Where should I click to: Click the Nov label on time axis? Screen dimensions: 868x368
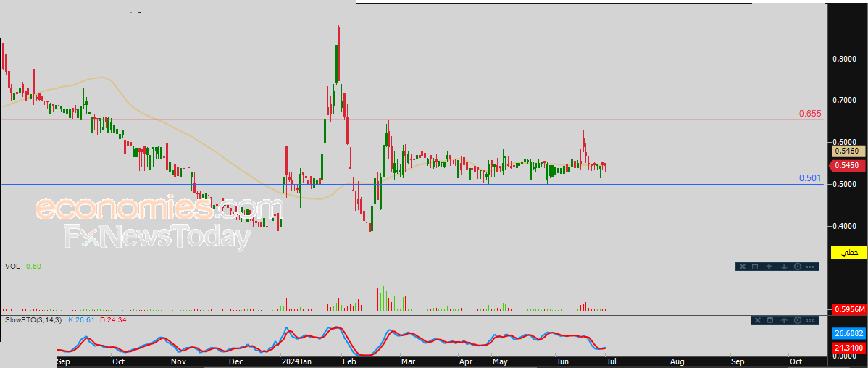point(178,361)
